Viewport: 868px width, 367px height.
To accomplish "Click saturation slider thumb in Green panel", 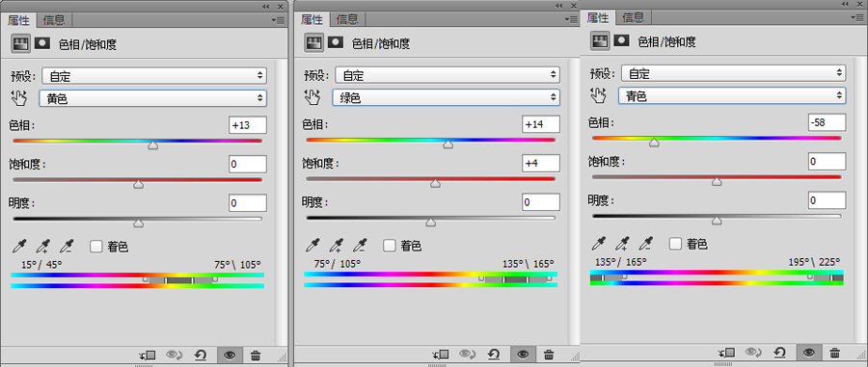I will [x=436, y=183].
